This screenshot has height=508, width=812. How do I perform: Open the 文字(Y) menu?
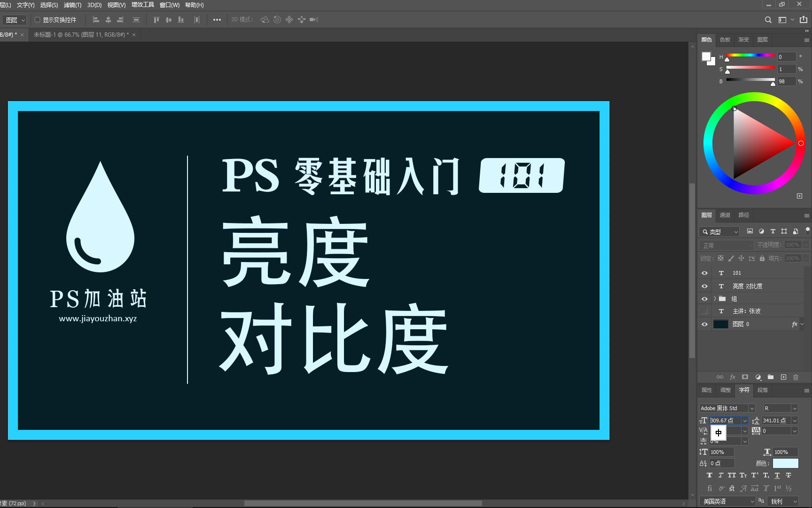pos(25,5)
